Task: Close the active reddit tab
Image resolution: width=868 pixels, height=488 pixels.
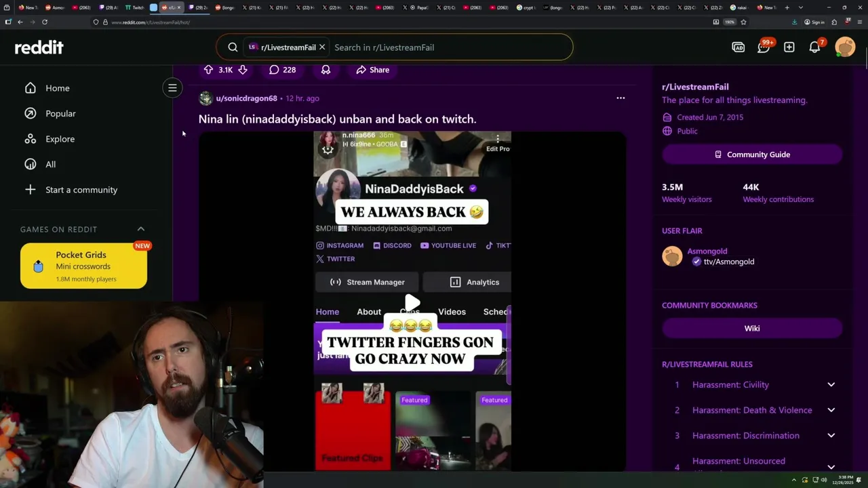Action: (179, 7)
